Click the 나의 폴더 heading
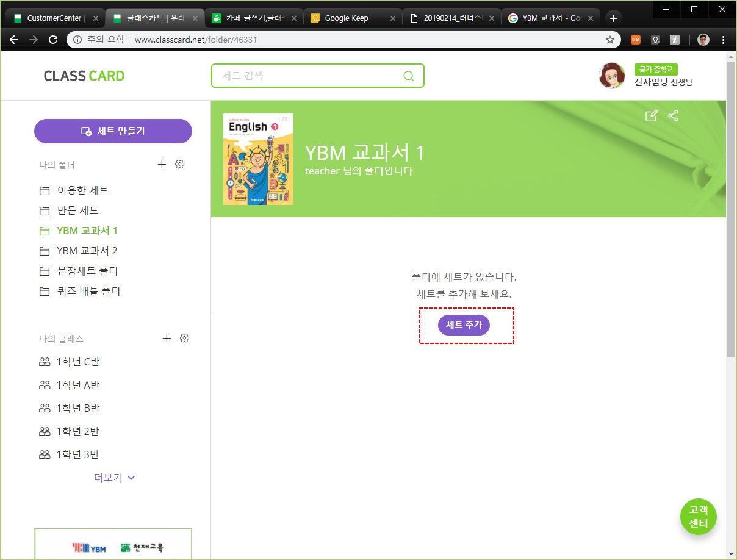Viewport: 737px width, 560px height. pyautogui.click(x=57, y=165)
